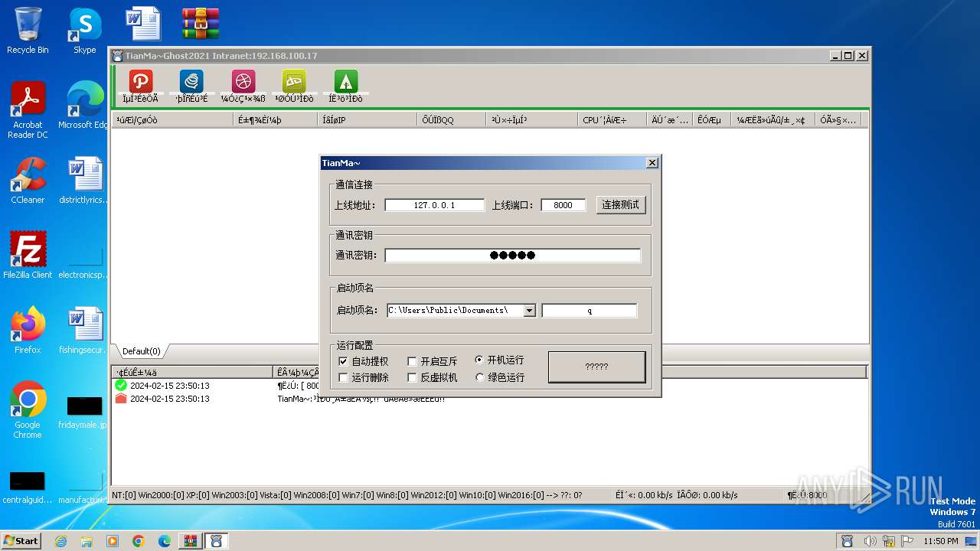Open Internet Explorer from the taskbar

coord(60,541)
